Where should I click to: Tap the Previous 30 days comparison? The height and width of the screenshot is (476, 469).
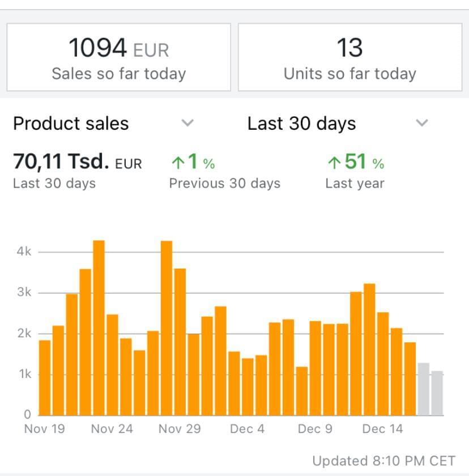(224, 184)
